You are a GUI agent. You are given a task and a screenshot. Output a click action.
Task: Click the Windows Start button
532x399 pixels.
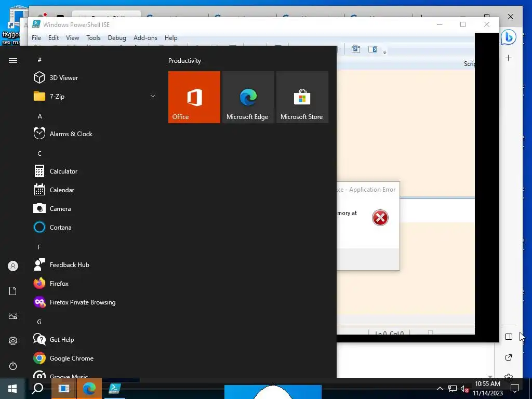point(12,389)
